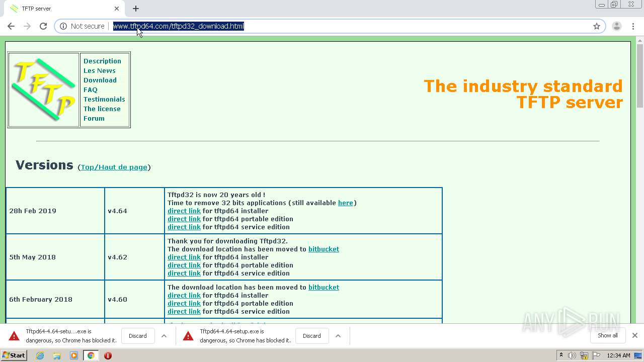Screen dimensions: 644x362
Task: Download v4.62 service edition direct link
Action: (x=184, y=273)
